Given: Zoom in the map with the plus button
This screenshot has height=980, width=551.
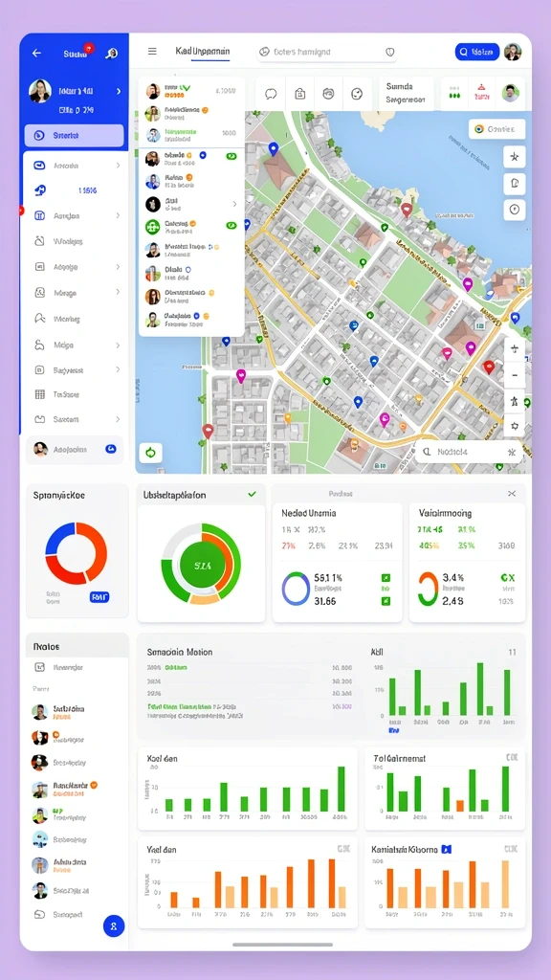Looking at the screenshot, I should [x=514, y=348].
